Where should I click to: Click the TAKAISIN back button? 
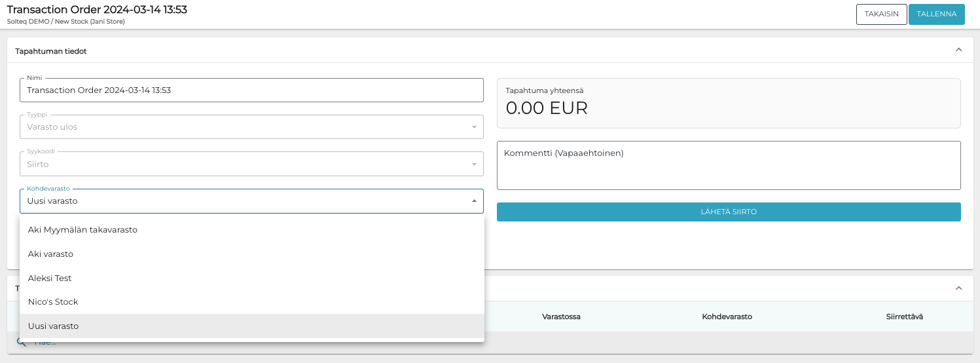click(x=881, y=14)
